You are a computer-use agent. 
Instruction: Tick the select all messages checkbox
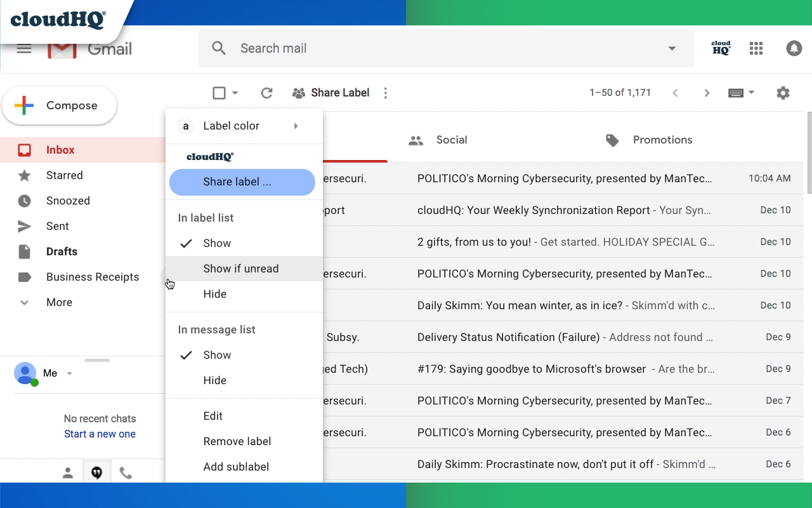pyautogui.click(x=219, y=93)
